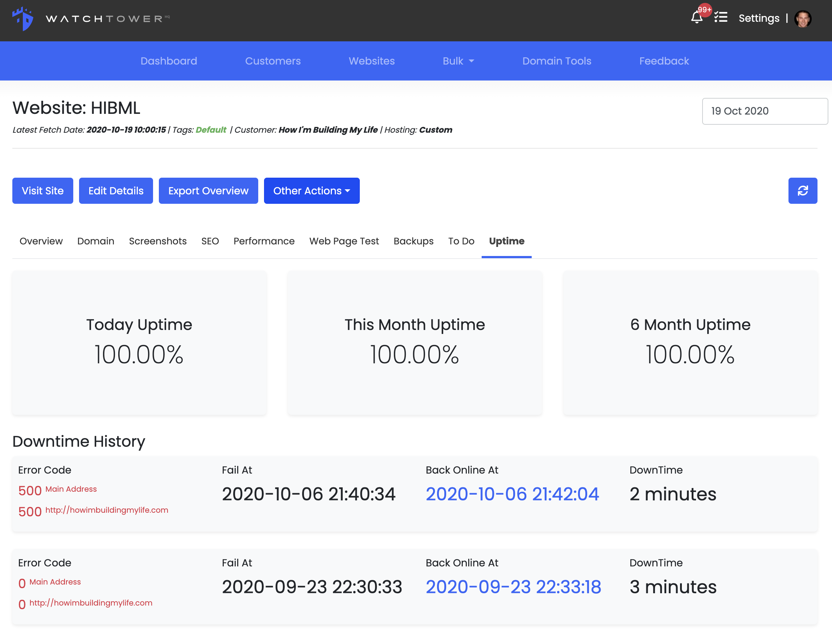Click the Visit Site button
The height and width of the screenshot is (644, 832).
(x=43, y=191)
